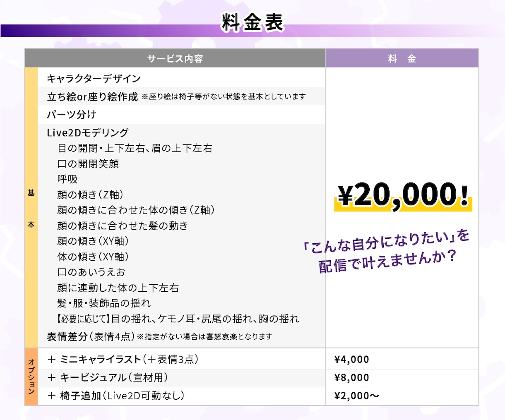
Task: Click 顔の傾きに合わせた体の傾き(Z軸) line
Action: (x=136, y=210)
